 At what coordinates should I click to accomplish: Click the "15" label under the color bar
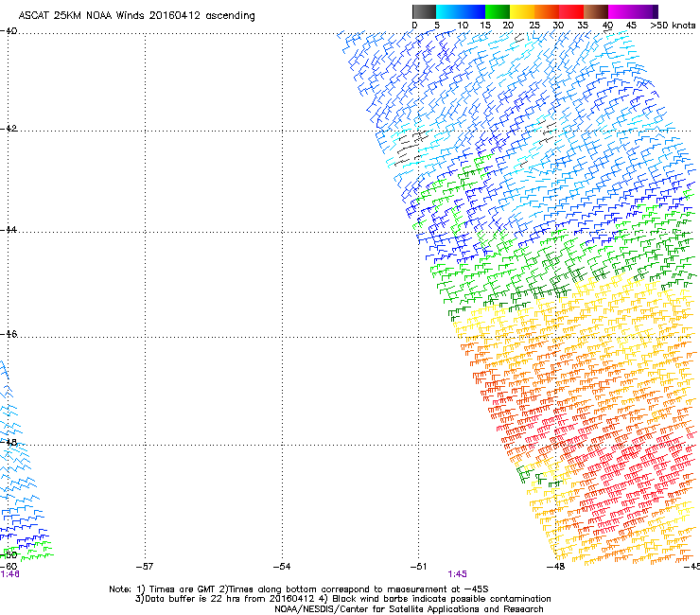[x=485, y=26]
